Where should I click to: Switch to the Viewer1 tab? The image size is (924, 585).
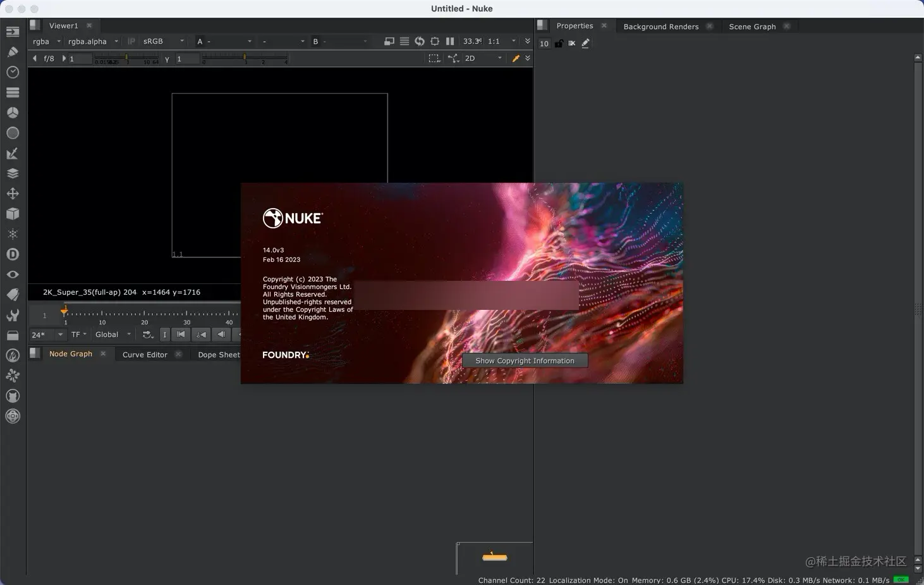point(63,25)
